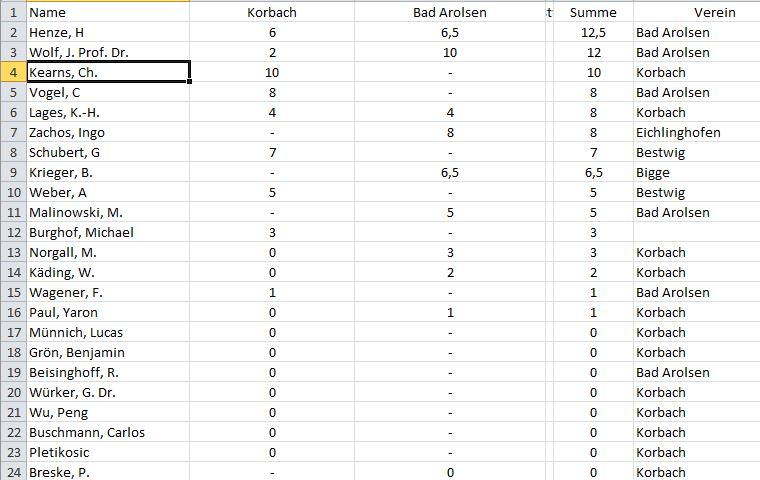Select the Summe header cell
Screen dimensions: 760x480
click(593, 12)
